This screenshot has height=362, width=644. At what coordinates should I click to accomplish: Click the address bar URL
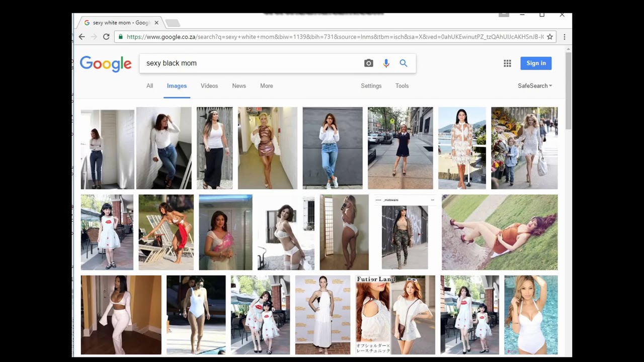(x=335, y=37)
